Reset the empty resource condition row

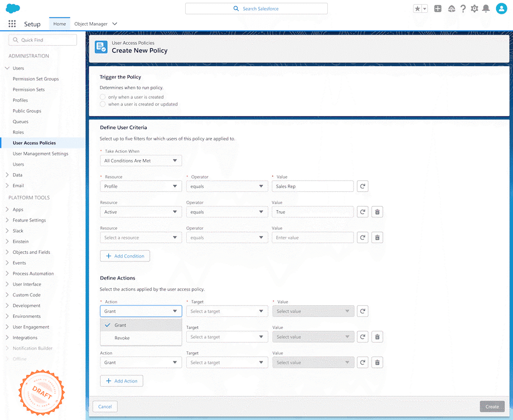point(363,237)
